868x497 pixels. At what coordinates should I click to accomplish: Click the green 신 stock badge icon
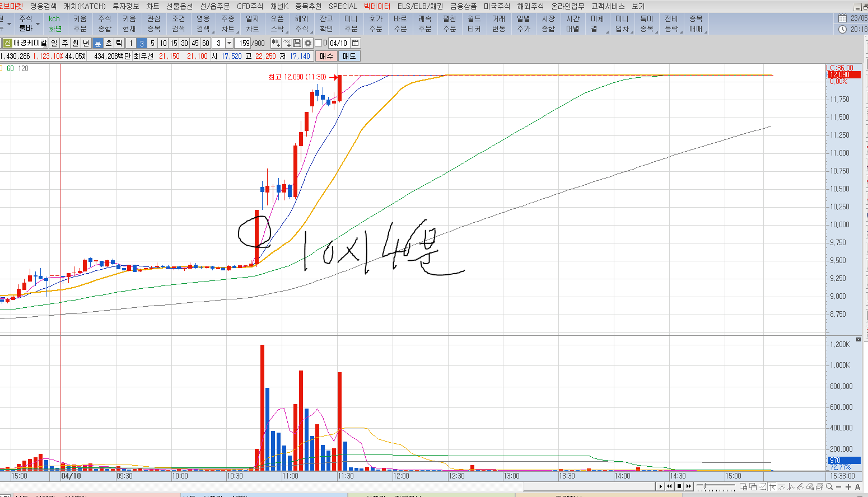[7, 43]
